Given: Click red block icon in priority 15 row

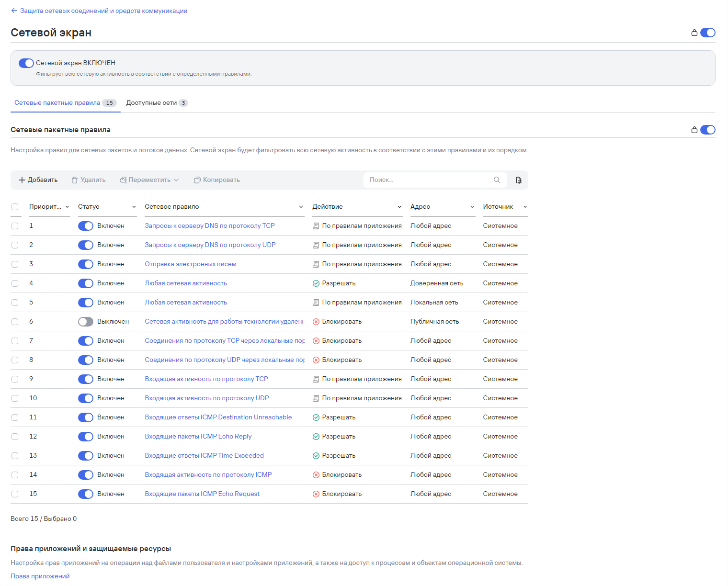Looking at the screenshot, I should [x=316, y=494].
